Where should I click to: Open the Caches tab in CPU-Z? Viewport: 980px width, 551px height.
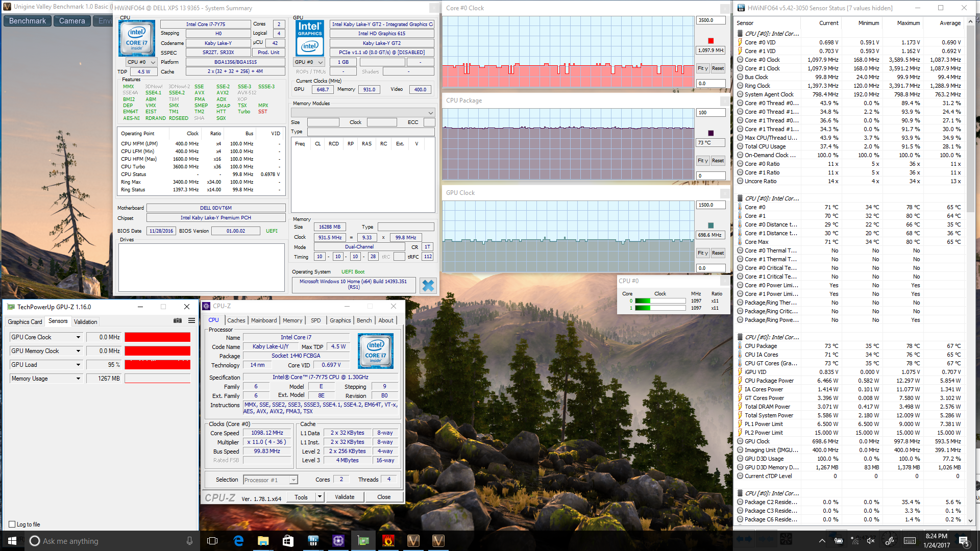pyautogui.click(x=236, y=320)
